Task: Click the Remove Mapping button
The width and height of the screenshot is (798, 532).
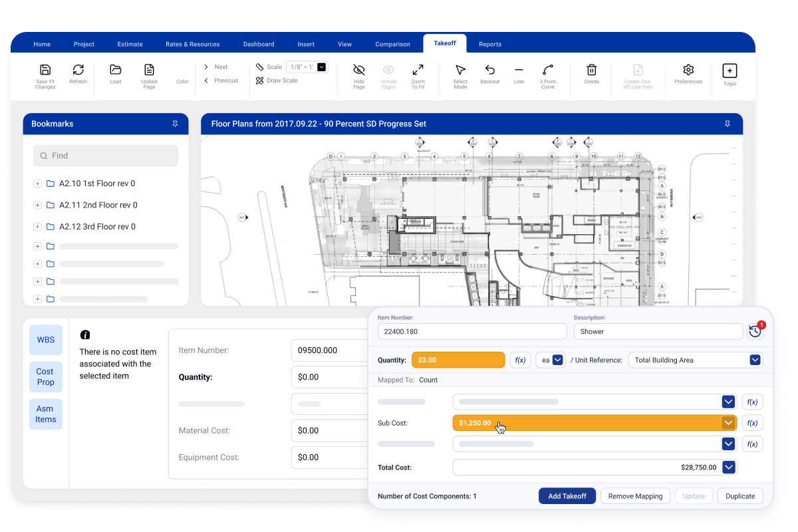Action: pos(635,496)
